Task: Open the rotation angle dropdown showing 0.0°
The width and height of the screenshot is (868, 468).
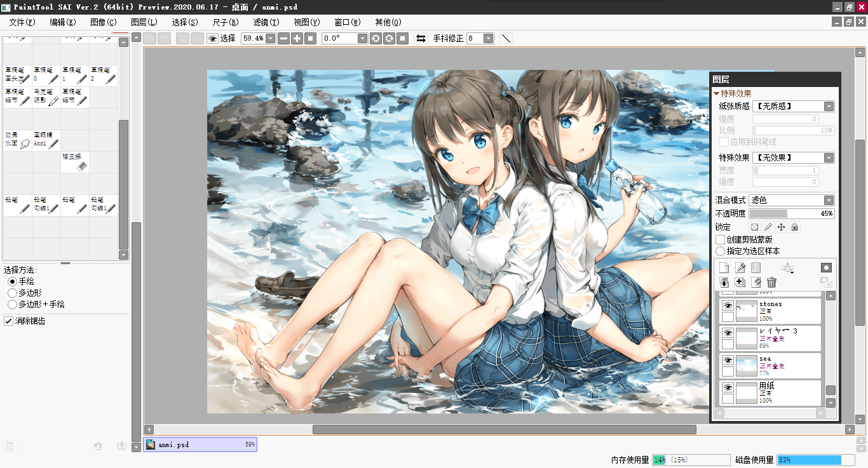Action: click(x=362, y=38)
